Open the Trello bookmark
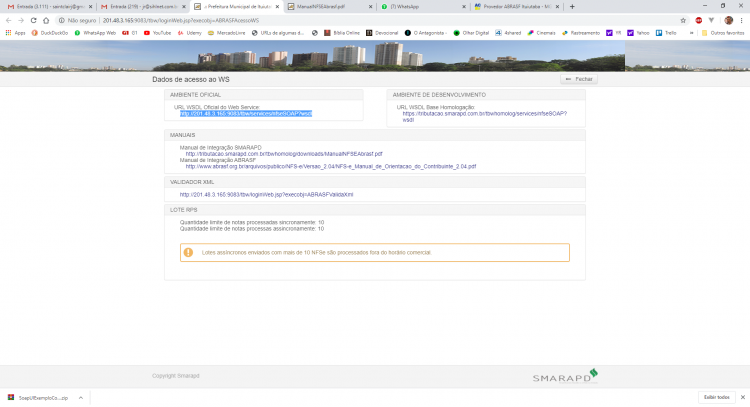Viewport: 750px width, 407px height. [666, 33]
